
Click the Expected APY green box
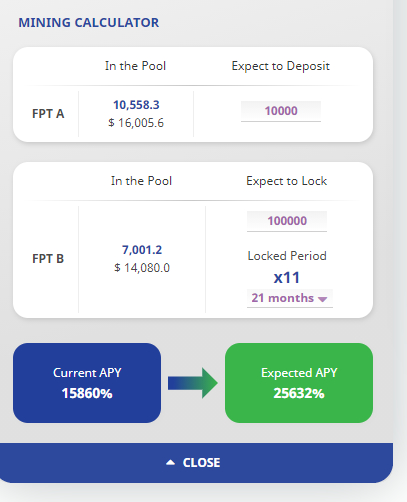tap(299, 383)
